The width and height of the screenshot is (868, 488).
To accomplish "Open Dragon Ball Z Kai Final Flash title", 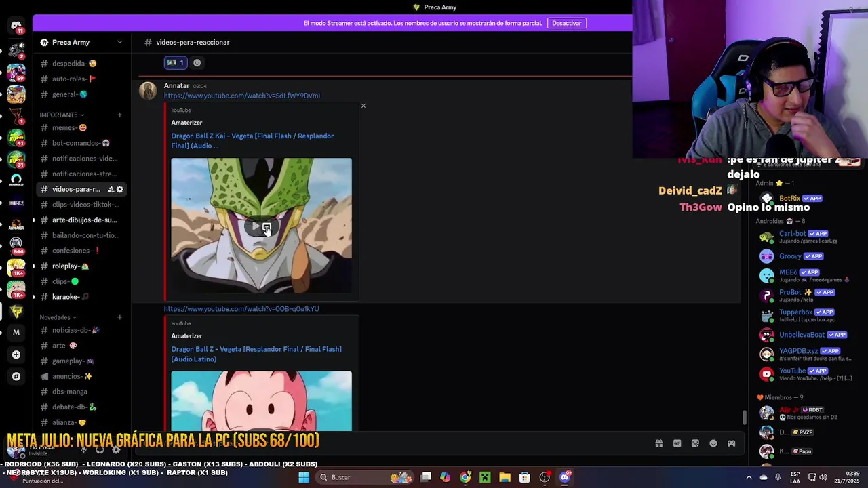I will pos(252,140).
